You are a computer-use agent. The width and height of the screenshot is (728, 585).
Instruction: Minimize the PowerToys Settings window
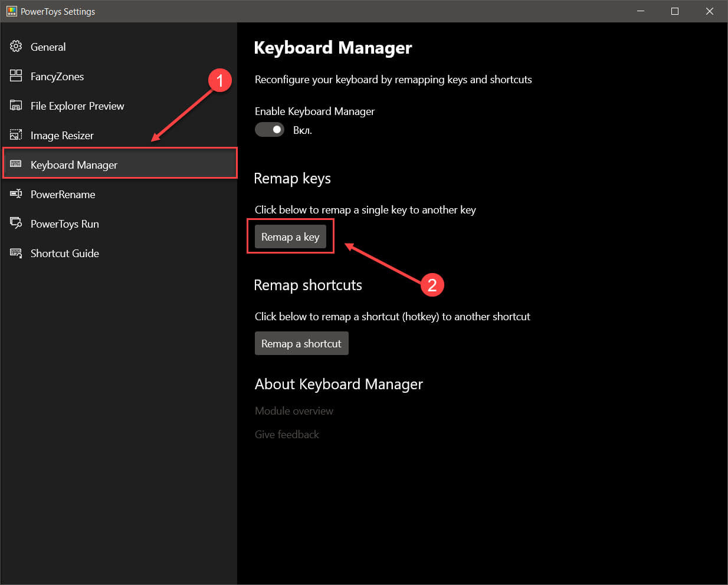tap(641, 11)
